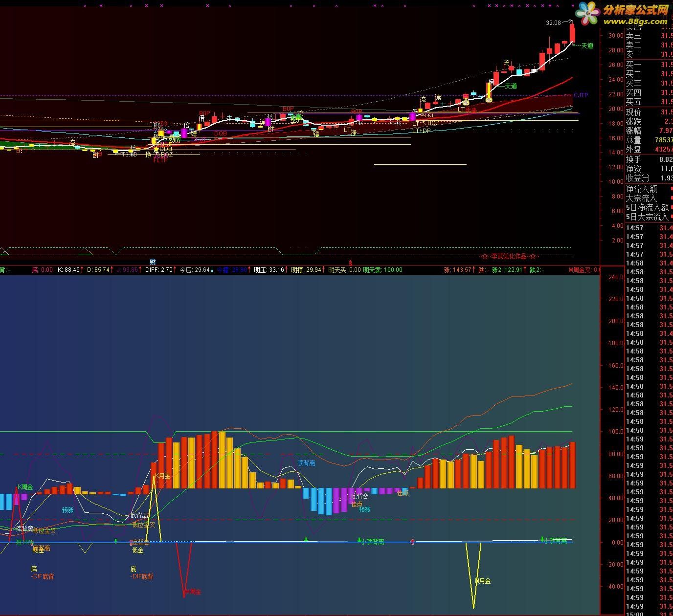This screenshot has width=673, height=616.
Task: Click the red $ marker under the chart
Action: tap(350, 263)
